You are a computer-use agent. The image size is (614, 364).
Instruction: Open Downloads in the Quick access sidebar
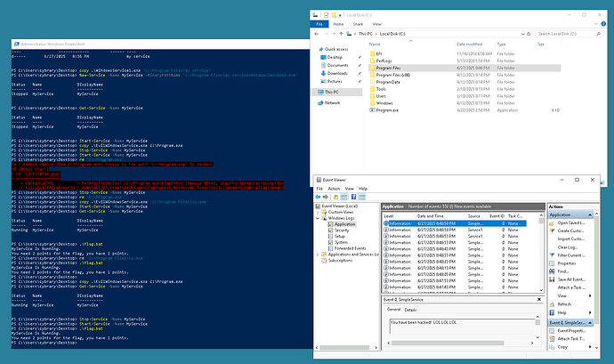point(337,73)
